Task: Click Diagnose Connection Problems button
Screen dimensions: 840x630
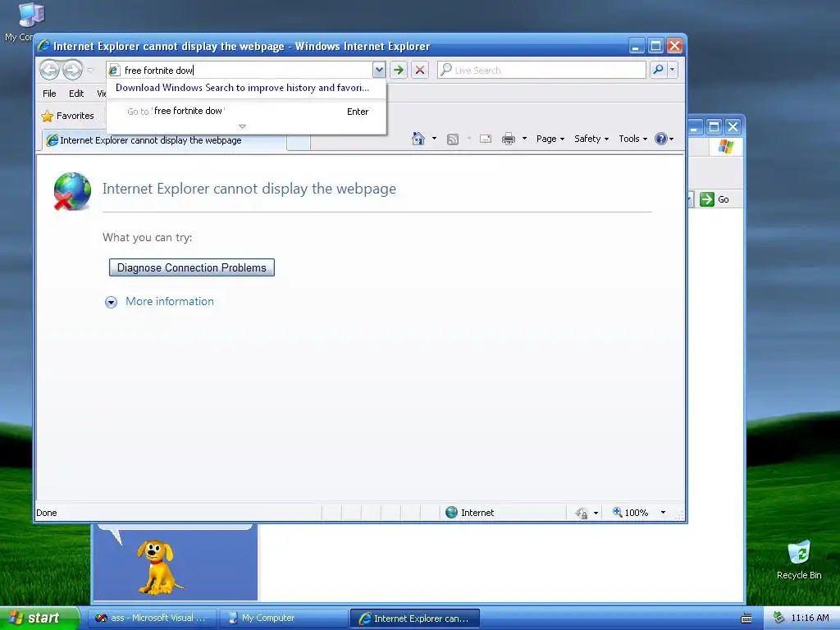Action: [x=192, y=268]
